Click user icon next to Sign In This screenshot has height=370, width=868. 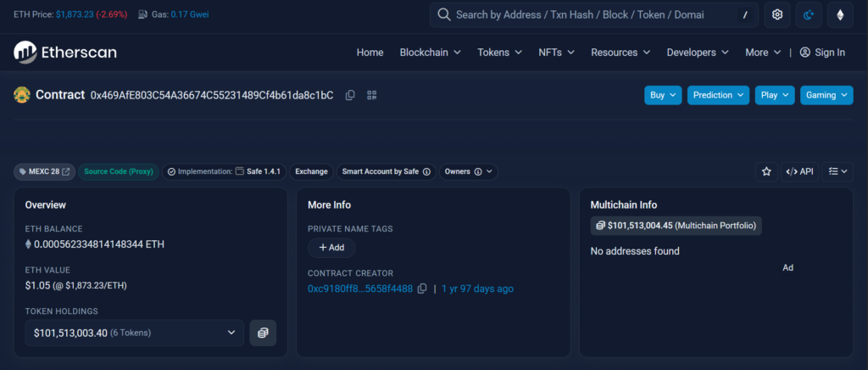[805, 52]
